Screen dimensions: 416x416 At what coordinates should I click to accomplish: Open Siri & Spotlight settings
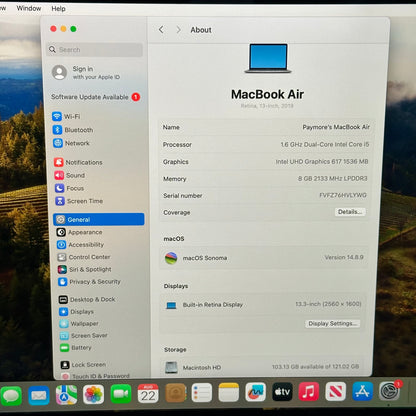point(85,269)
